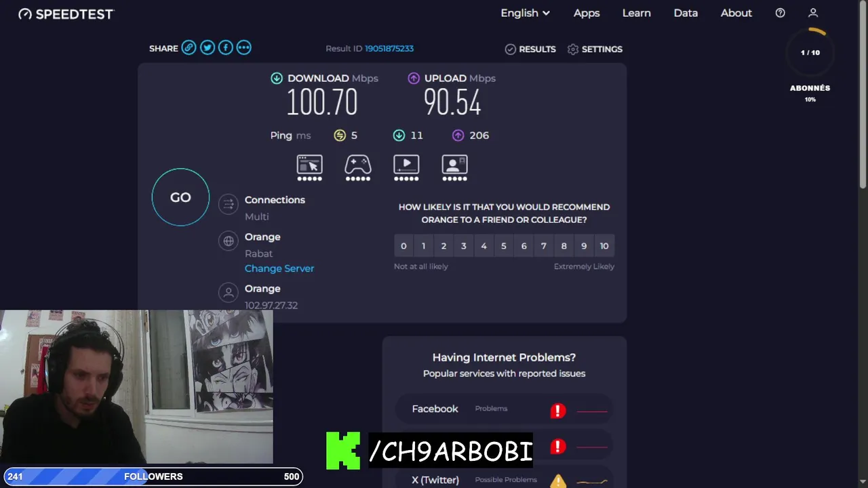Click the upload arrow icon

[414, 78]
